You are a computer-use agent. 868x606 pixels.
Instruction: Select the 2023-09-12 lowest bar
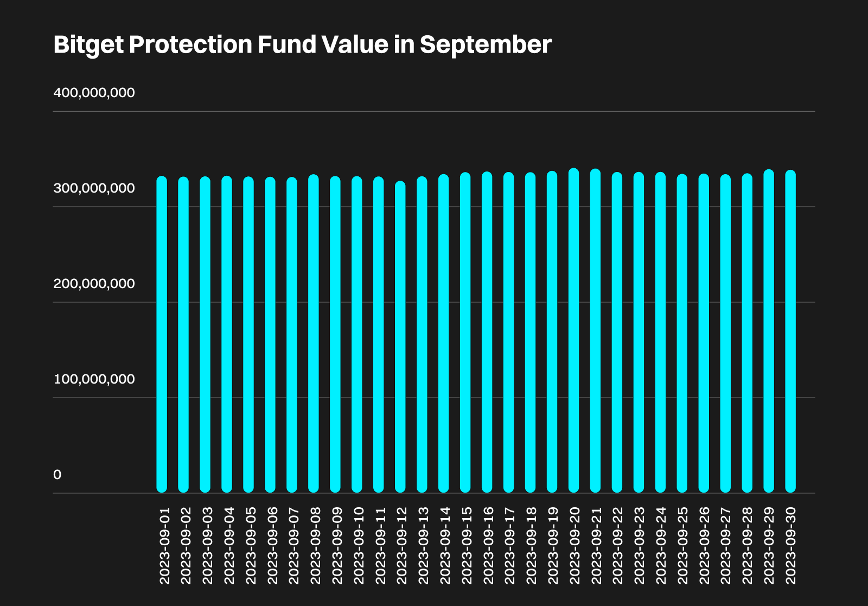click(x=400, y=337)
